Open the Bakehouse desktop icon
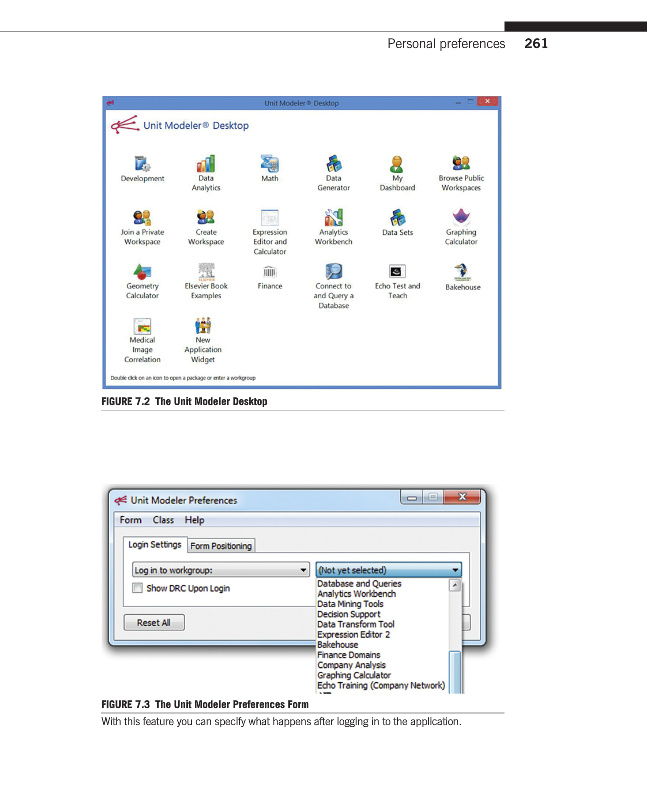647x800 pixels. click(462, 271)
